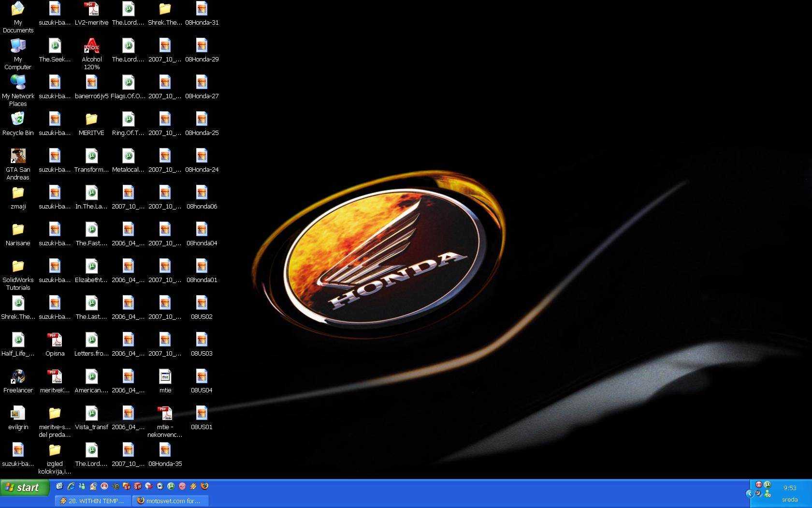Open the MERITVE folder
Screen dimensions: 812x508
coord(91,124)
